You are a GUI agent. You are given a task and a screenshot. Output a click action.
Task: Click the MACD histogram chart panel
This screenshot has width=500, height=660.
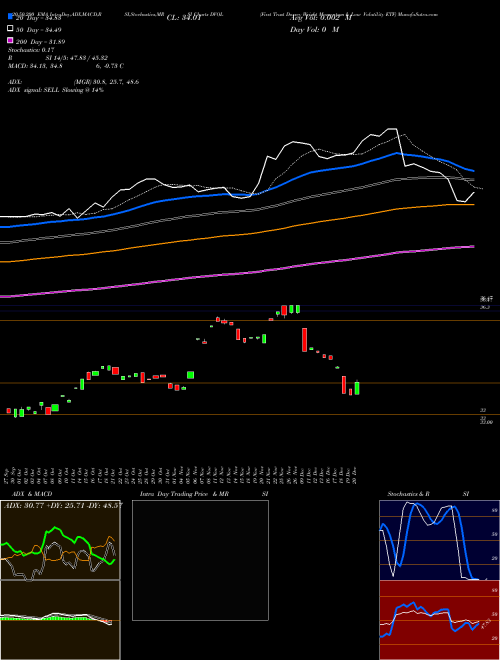click(x=60, y=620)
